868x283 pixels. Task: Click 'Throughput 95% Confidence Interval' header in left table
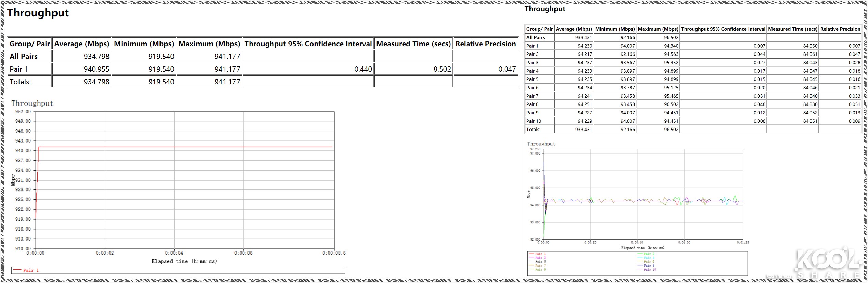(308, 44)
